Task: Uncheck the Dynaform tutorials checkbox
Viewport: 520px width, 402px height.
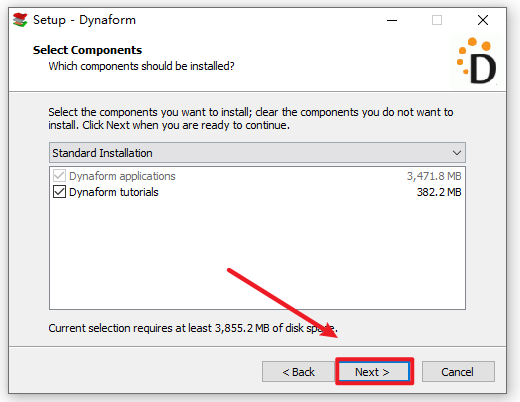Action: 59,192
